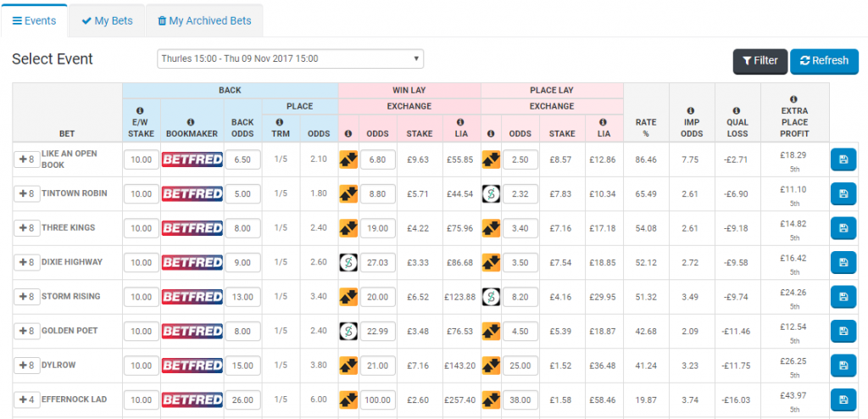868x419 pixels.
Task: Show info for QUAL LOSS column
Action: [x=737, y=111]
